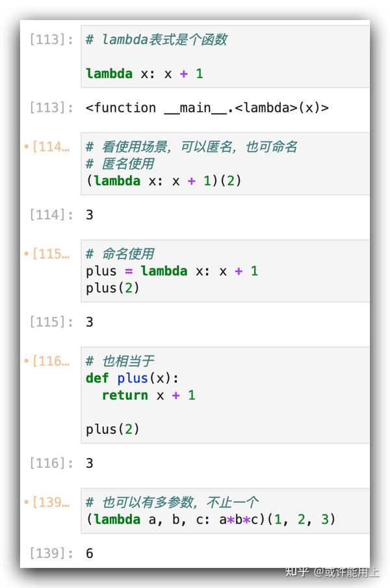Image resolution: width=390 pixels, height=588 pixels.
Task: Click the orange modified dot beside cell 114
Action: [x=26, y=147]
